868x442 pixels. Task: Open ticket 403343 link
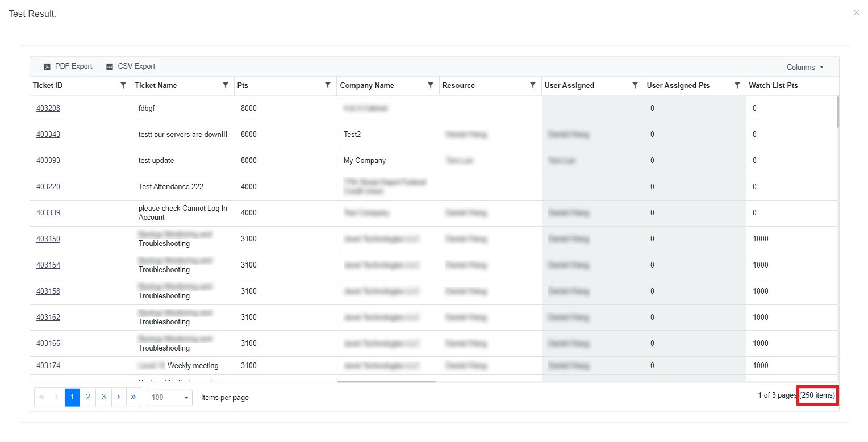click(x=48, y=135)
